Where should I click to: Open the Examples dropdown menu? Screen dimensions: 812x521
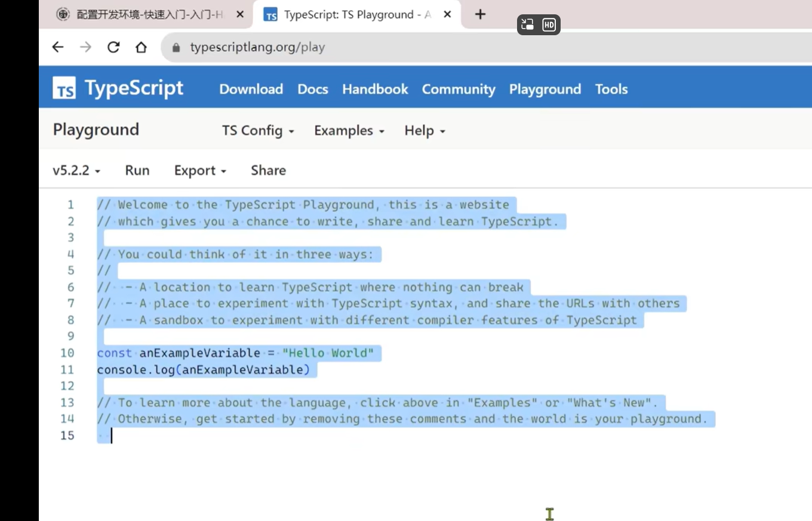point(349,131)
